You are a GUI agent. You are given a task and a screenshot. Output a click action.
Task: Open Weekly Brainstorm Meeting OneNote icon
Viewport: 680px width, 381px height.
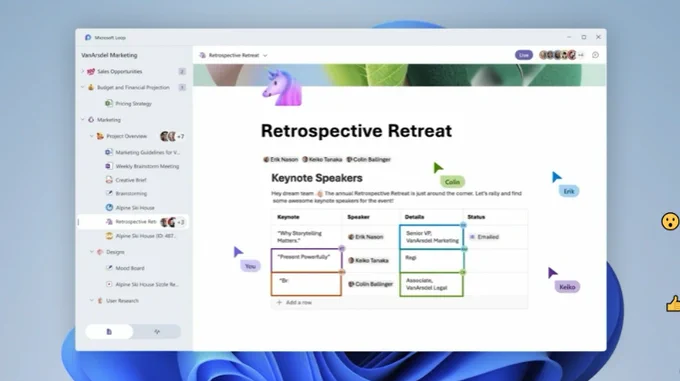[109, 166]
